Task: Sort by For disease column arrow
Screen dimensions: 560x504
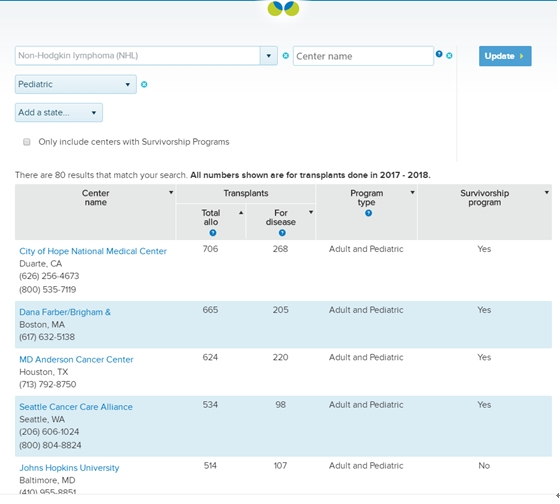Action: (x=311, y=212)
